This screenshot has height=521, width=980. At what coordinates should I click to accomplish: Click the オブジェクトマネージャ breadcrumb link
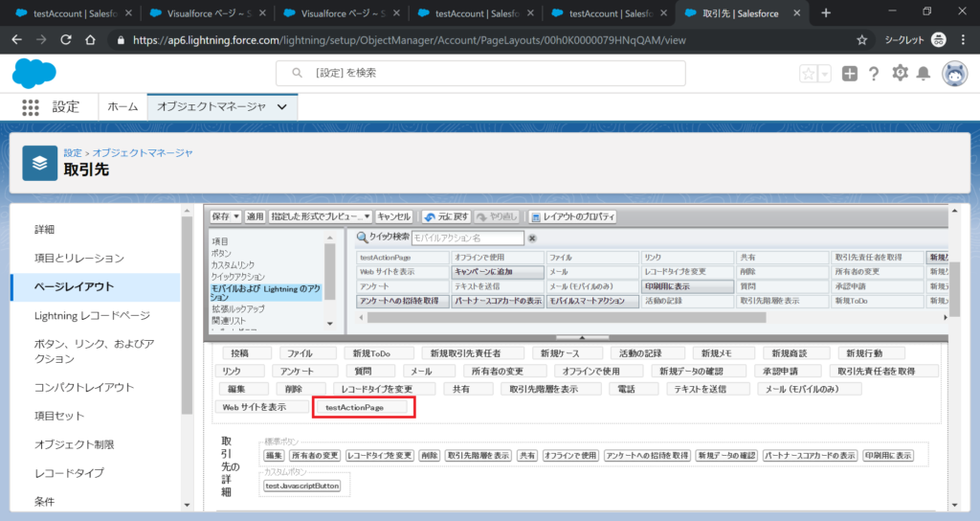click(143, 152)
